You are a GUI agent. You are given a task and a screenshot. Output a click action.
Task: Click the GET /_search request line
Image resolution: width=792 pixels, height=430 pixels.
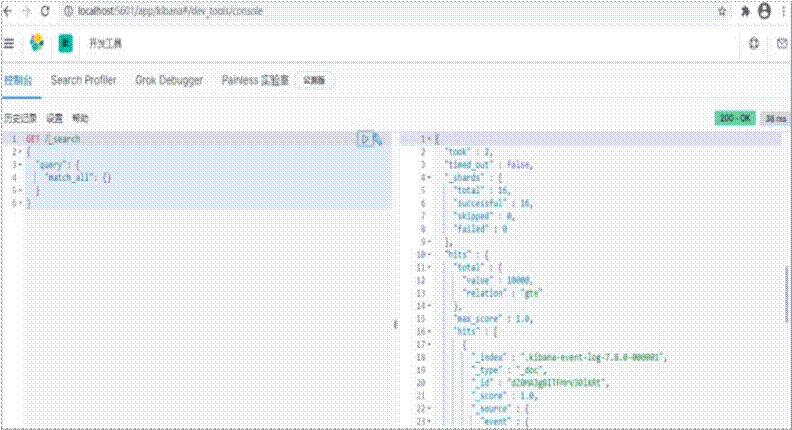(53, 139)
